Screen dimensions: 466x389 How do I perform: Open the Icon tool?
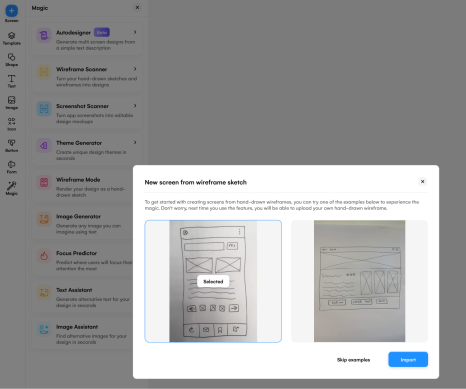11,124
